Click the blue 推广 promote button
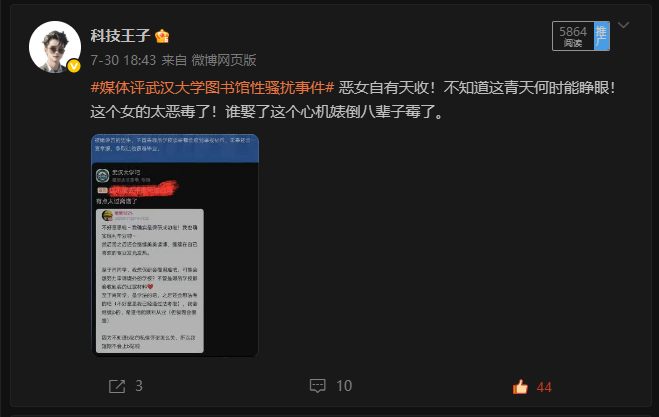Viewport: 659px width, 417px height. pyautogui.click(x=601, y=36)
